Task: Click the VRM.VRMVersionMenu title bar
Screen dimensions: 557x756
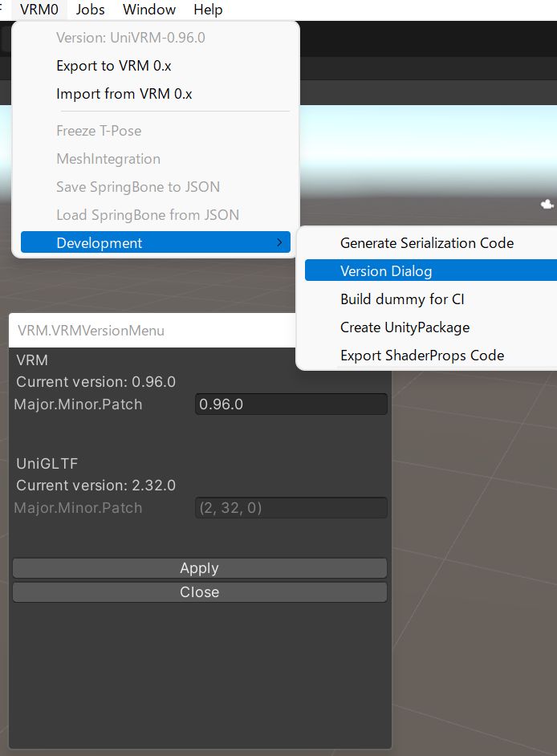Action: [x=152, y=331]
